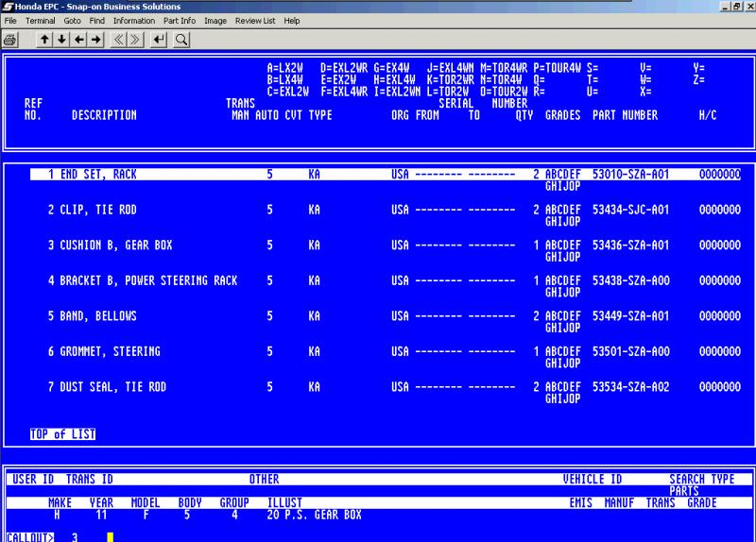Click the ILLUST label in status panel

284,503
